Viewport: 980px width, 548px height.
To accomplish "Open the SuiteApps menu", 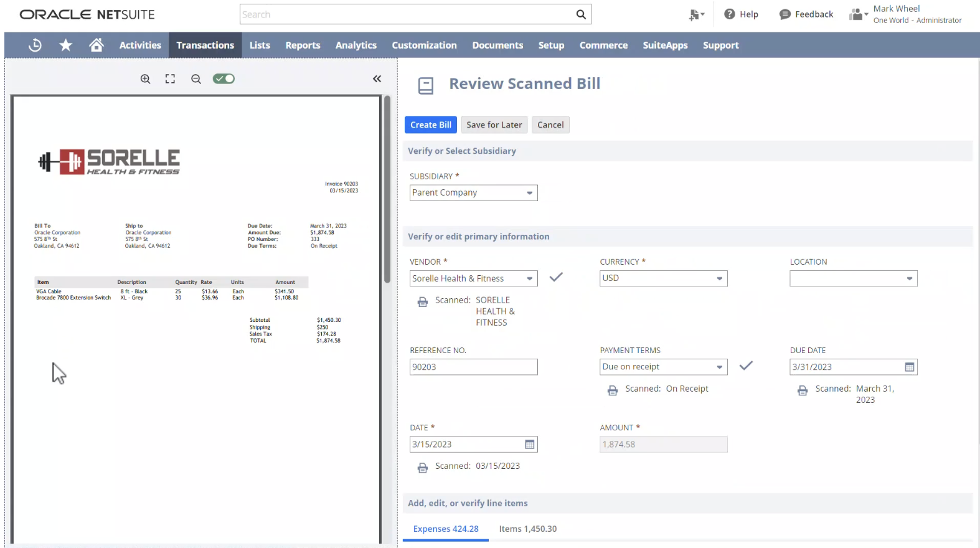I will [x=665, y=45].
